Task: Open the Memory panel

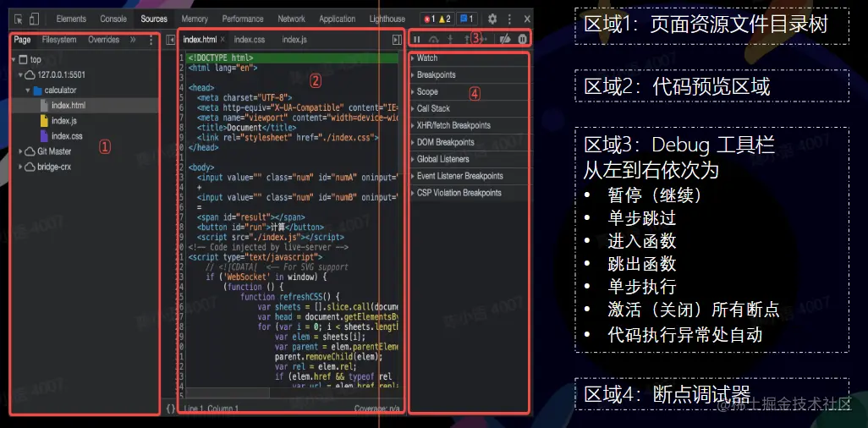Action: point(195,19)
